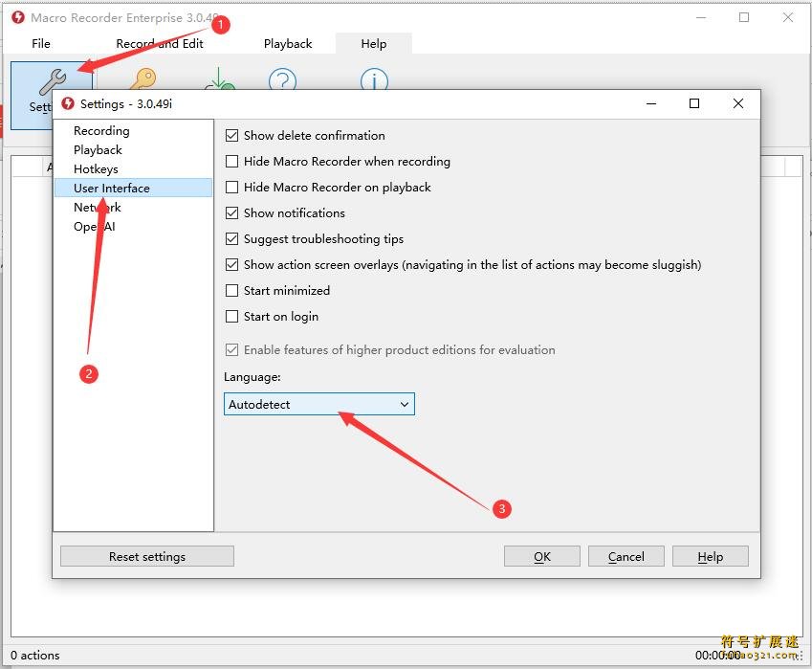Check the Start minimized option

coord(232,291)
